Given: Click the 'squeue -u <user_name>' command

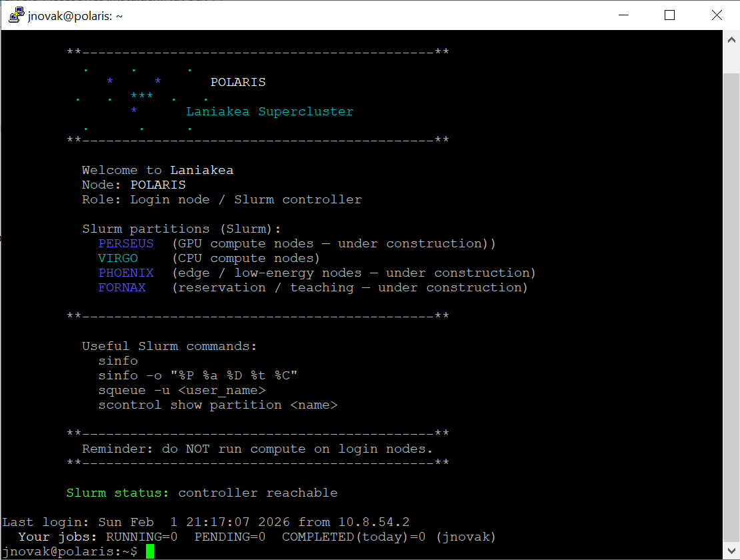Looking at the screenshot, I should coord(182,390).
